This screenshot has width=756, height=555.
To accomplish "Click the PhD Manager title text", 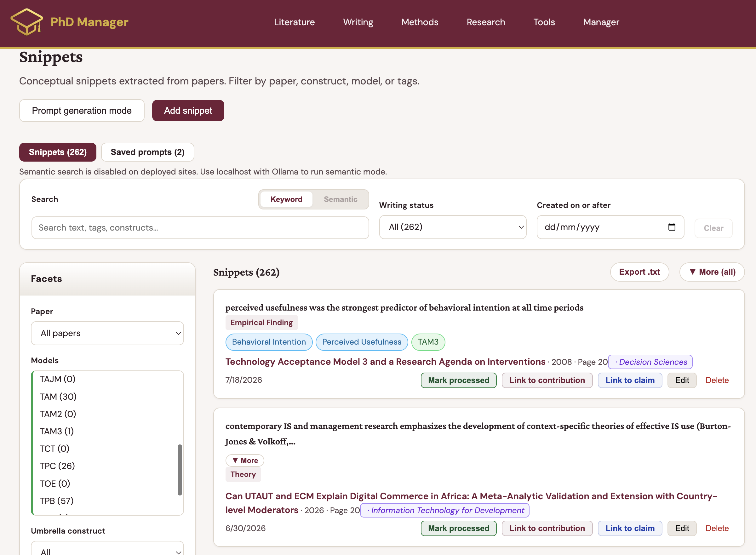I will pyautogui.click(x=89, y=22).
